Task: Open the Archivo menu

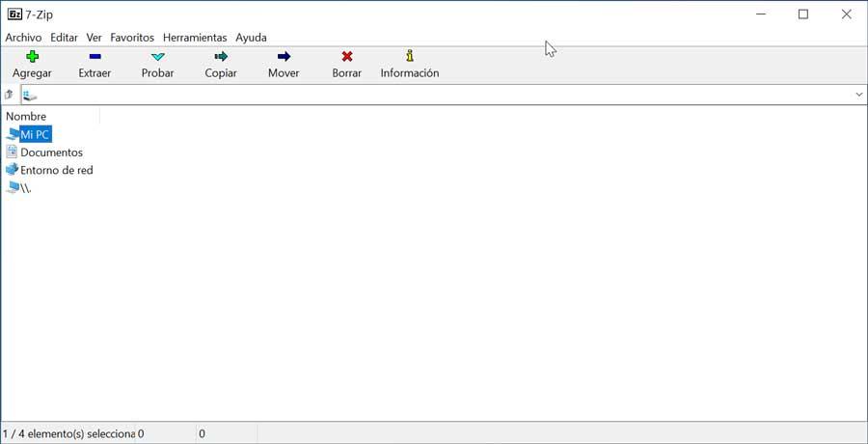Action: [23, 38]
